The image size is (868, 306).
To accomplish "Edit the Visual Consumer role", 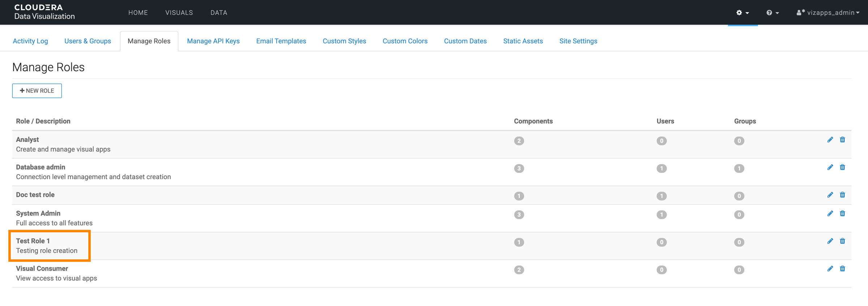I will pyautogui.click(x=830, y=269).
